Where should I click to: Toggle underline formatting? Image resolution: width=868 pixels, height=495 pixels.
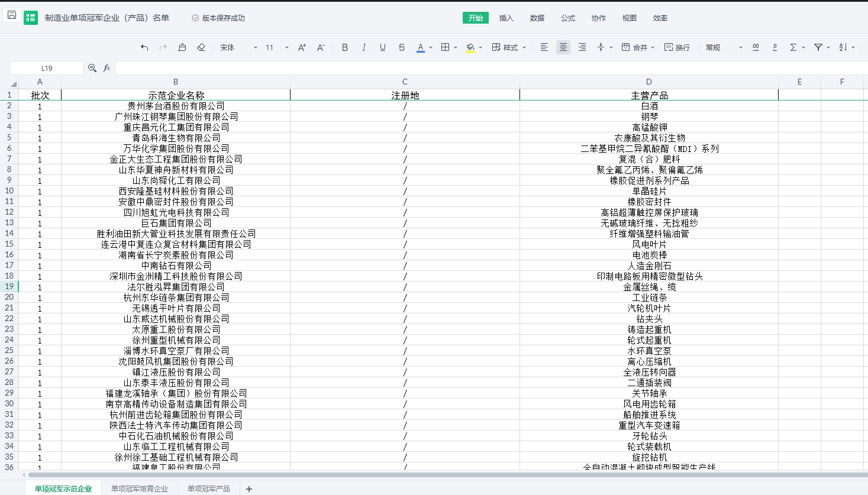pyautogui.click(x=383, y=47)
